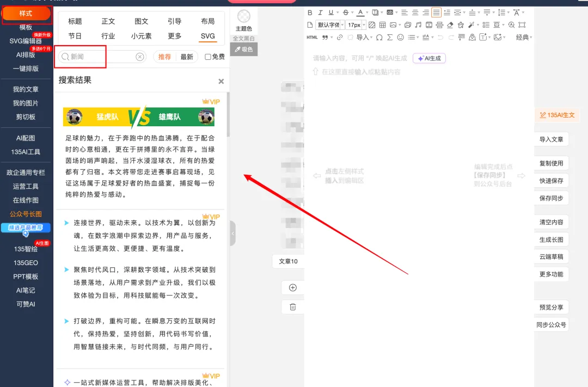Align text right
Viewport: 588px width, 387px height.
426,13
